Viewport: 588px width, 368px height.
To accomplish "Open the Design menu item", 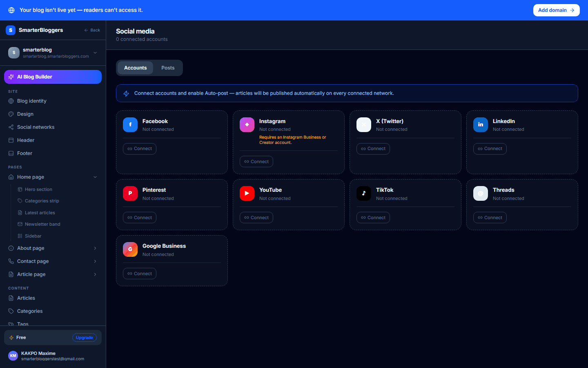I will point(53,114).
